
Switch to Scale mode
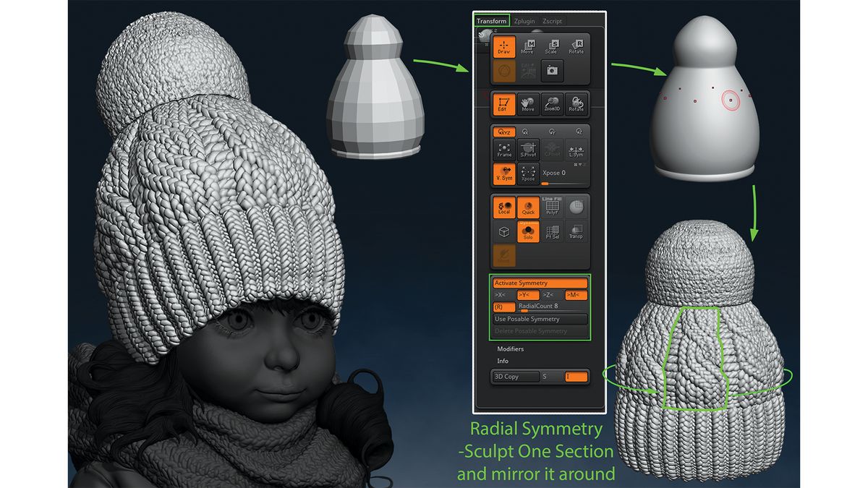553,46
